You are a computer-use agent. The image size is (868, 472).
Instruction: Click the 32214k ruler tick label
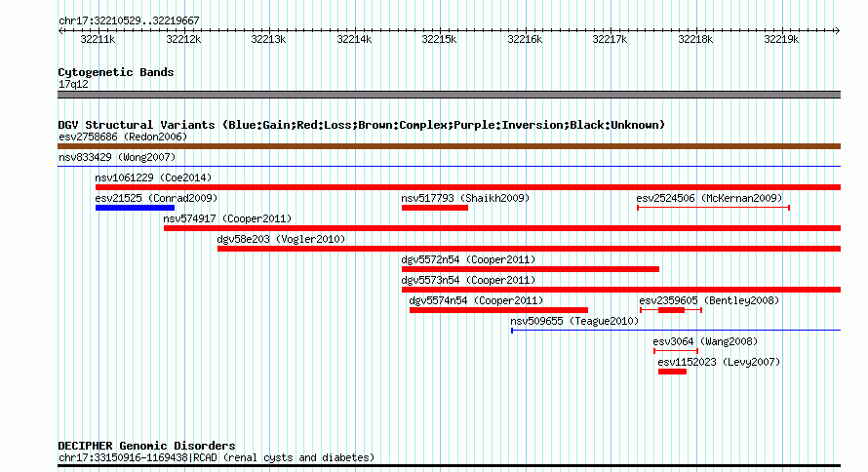[354, 39]
